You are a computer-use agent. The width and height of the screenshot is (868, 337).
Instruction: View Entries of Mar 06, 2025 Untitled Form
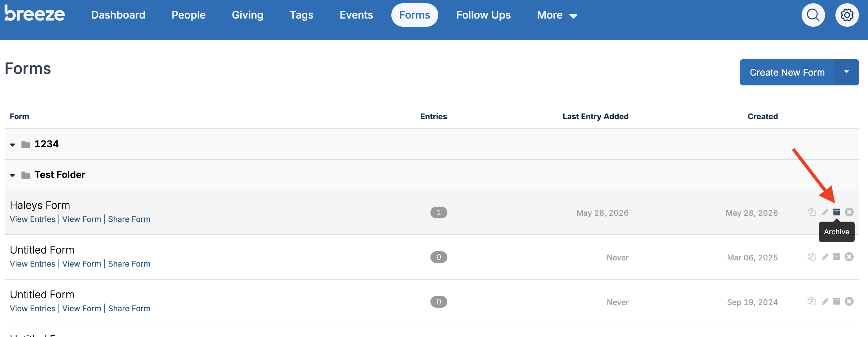click(32, 264)
